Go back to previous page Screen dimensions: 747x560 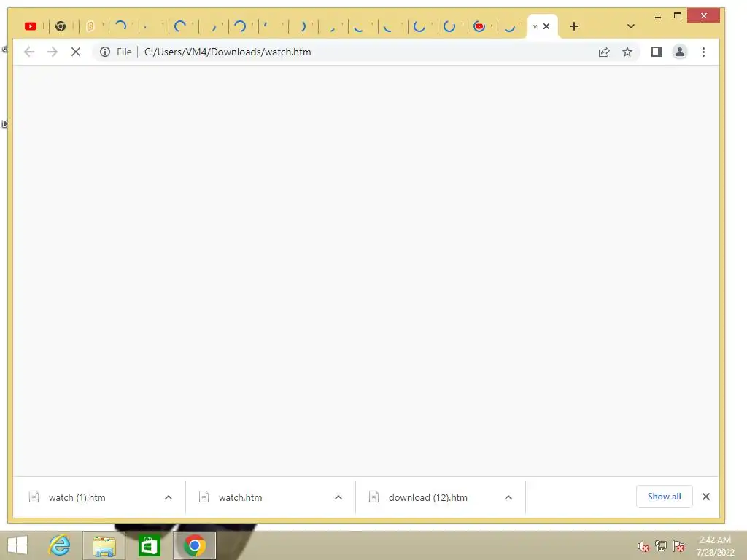pyautogui.click(x=29, y=52)
